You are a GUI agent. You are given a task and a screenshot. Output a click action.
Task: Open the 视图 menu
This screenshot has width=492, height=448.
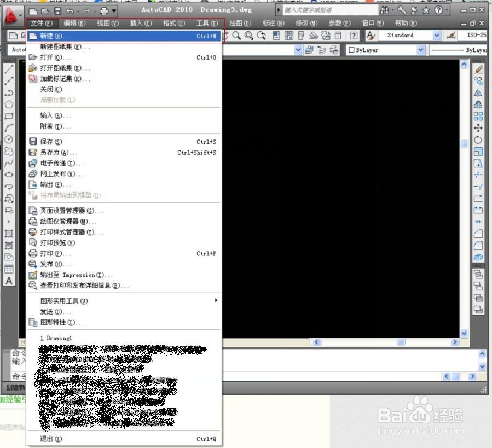[x=108, y=23]
